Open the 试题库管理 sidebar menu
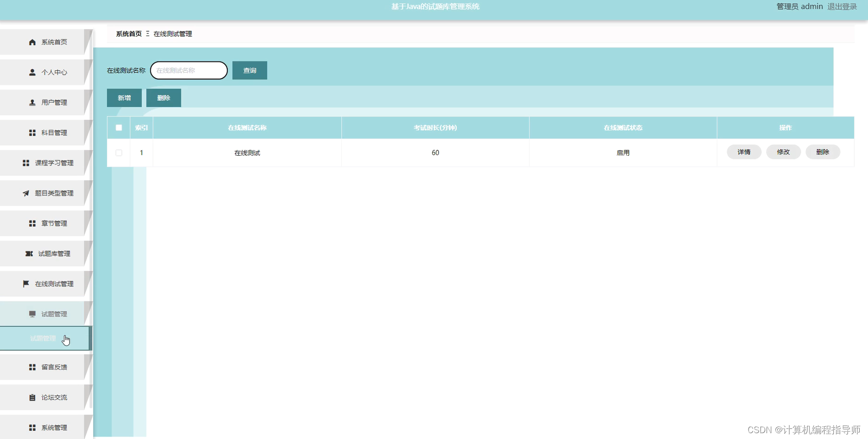Screen dimensions: 868x439 (x=46, y=254)
